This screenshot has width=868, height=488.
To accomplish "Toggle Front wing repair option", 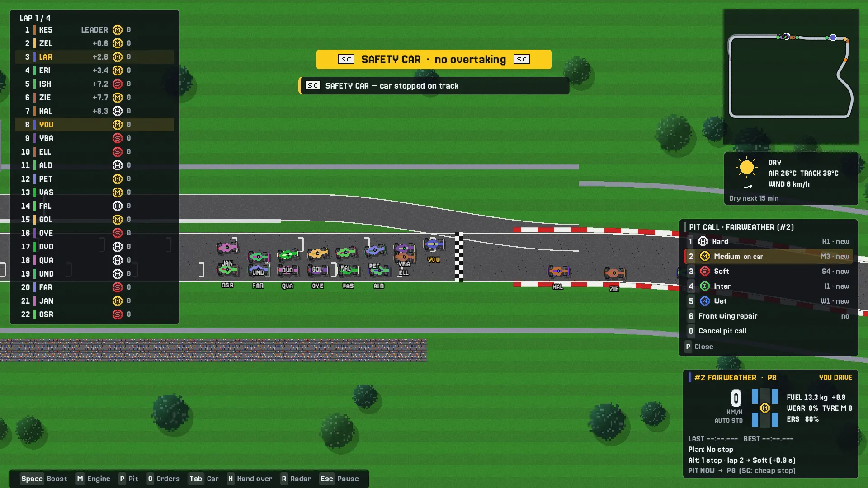I will click(x=769, y=316).
